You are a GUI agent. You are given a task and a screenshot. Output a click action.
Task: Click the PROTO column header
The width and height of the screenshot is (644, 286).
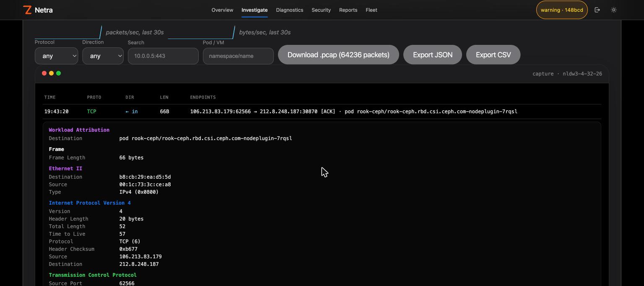pyautogui.click(x=94, y=97)
